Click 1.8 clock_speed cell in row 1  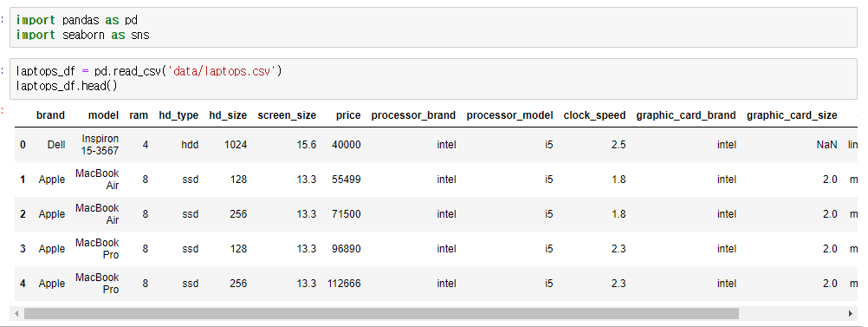(619, 180)
